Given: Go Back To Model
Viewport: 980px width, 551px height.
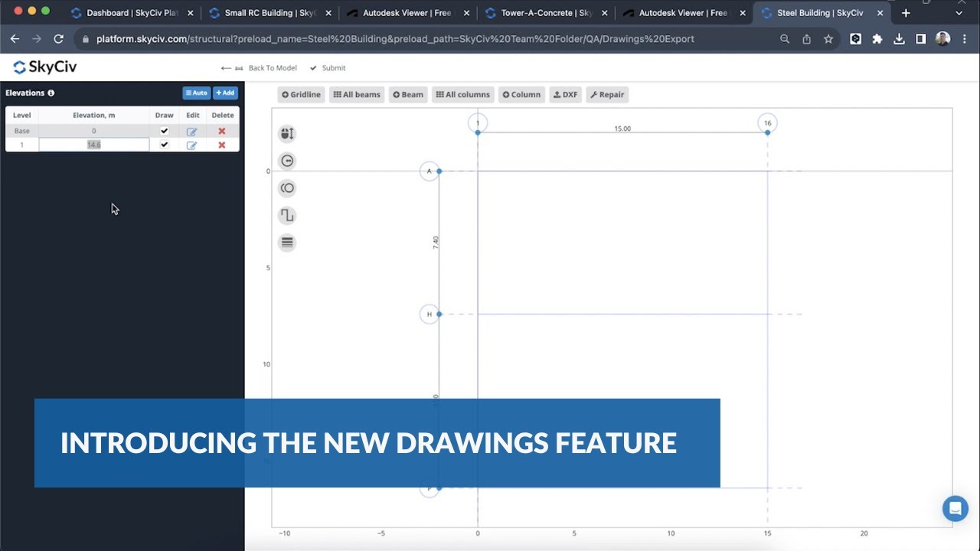Looking at the screenshot, I should click(x=259, y=68).
